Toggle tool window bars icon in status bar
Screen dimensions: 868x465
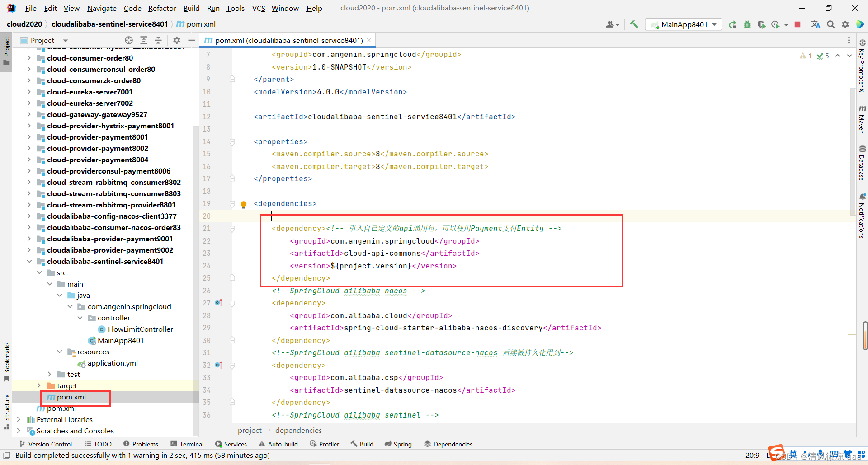[x=7, y=455]
